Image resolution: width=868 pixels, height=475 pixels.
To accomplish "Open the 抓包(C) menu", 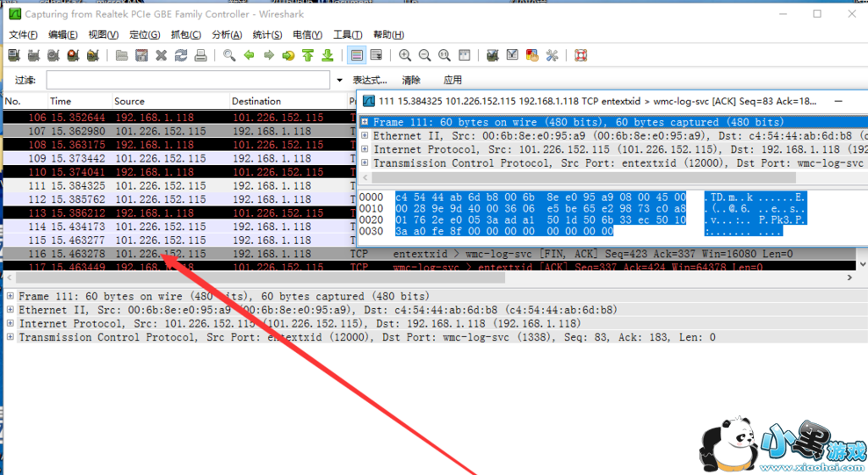I will click(x=186, y=35).
